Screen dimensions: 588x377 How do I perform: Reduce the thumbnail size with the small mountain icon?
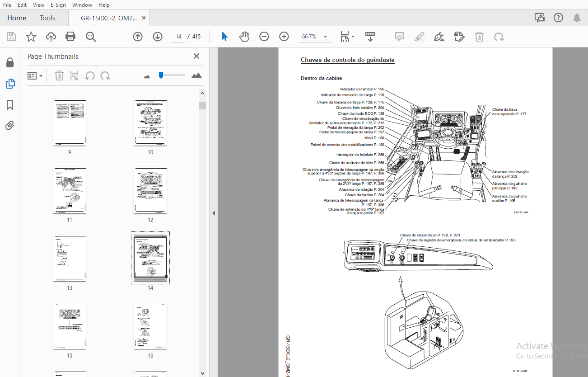[x=147, y=76]
